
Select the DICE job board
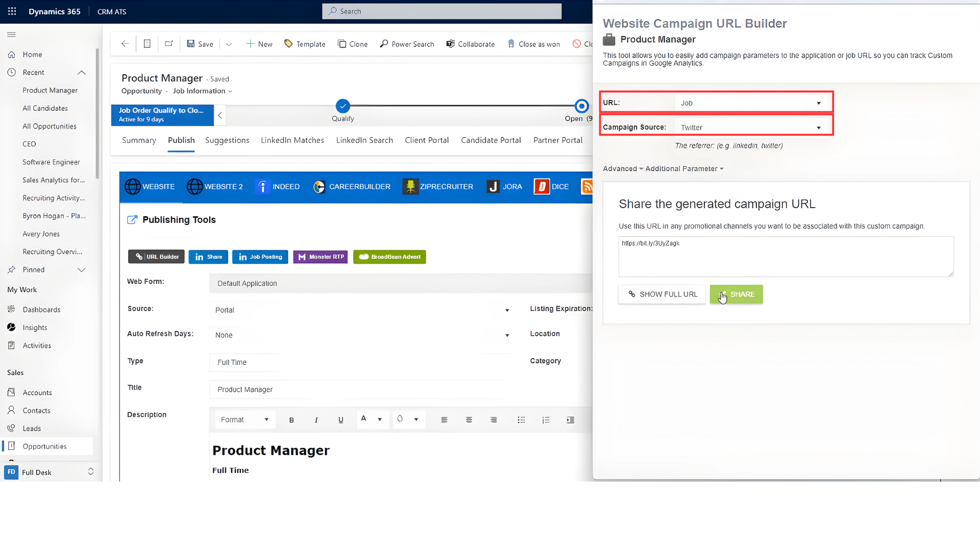551,187
